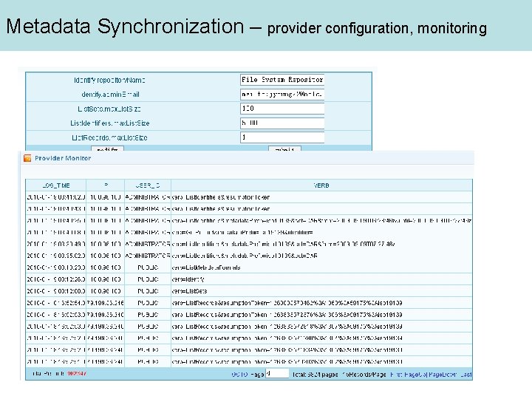Sort by the LOG_TIME column header
Viewport: 532px width, 399px height.
(56, 185)
